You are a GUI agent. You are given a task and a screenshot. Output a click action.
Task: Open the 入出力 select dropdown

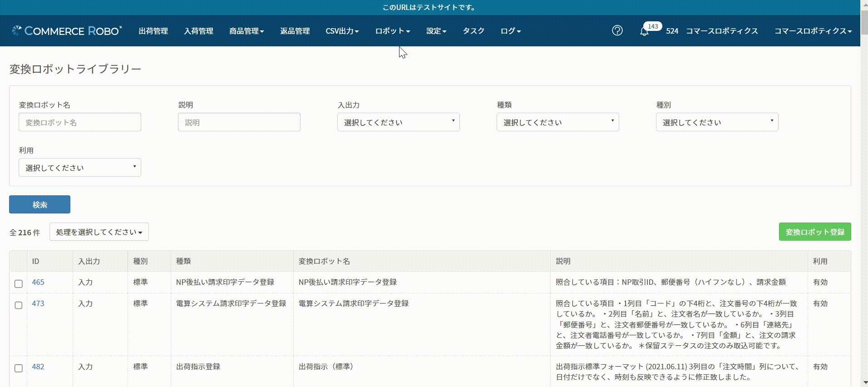(398, 122)
